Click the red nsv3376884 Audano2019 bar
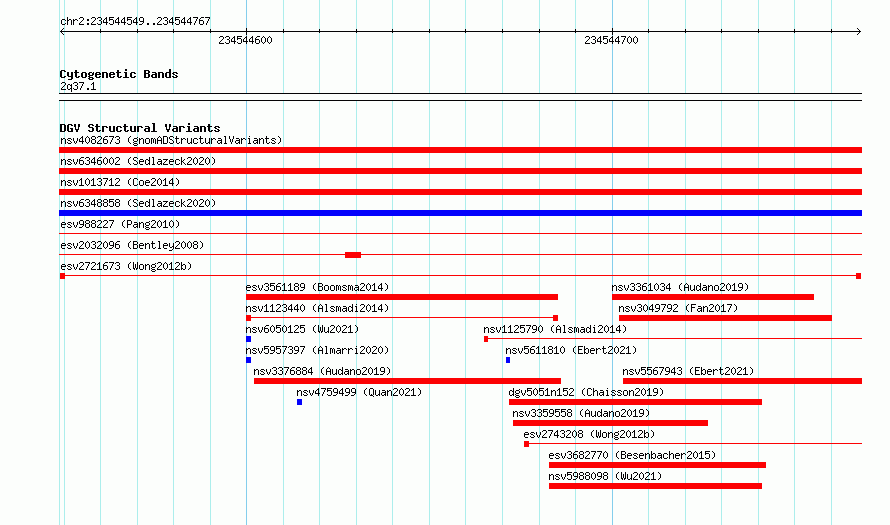This screenshot has width=890, height=525. (x=408, y=381)
